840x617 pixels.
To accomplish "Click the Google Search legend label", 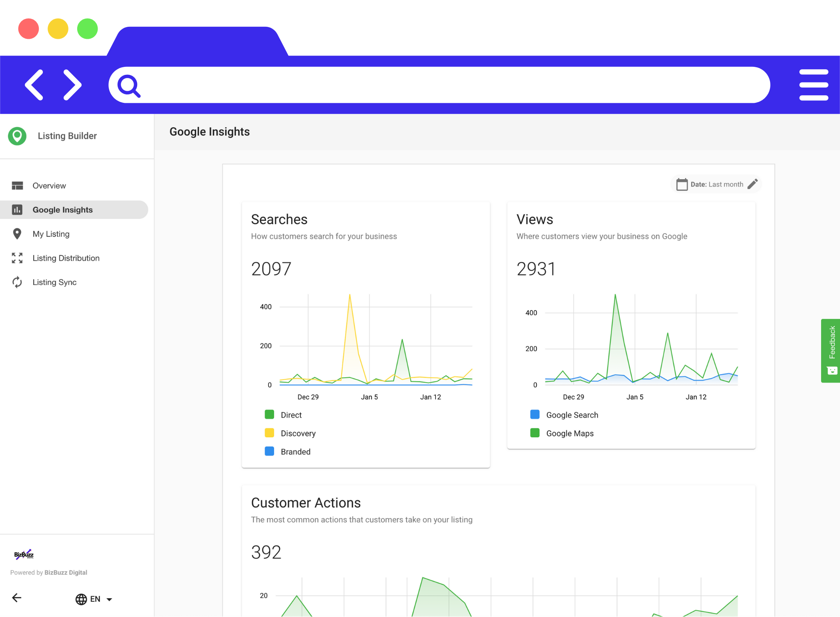I will (x=572, y=415).
